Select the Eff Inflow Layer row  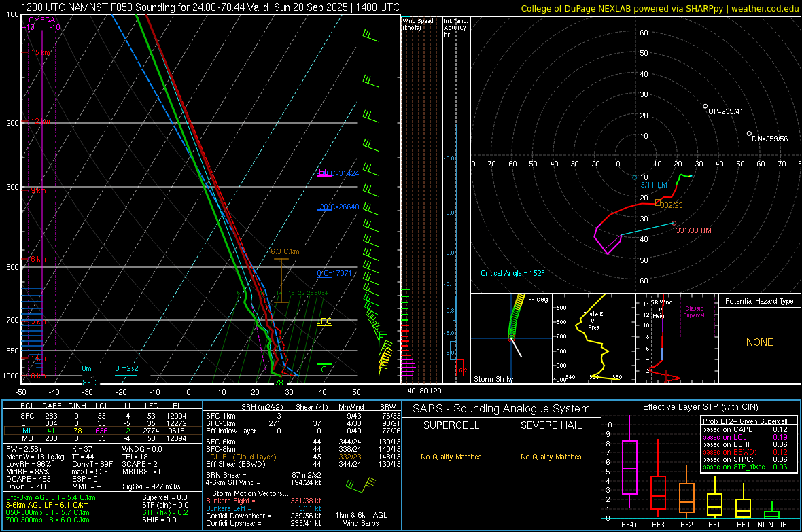click(303, 431)
